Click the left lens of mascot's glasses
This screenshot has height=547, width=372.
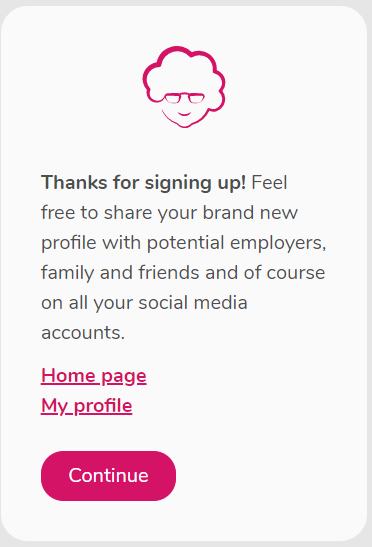coord(172,99)
